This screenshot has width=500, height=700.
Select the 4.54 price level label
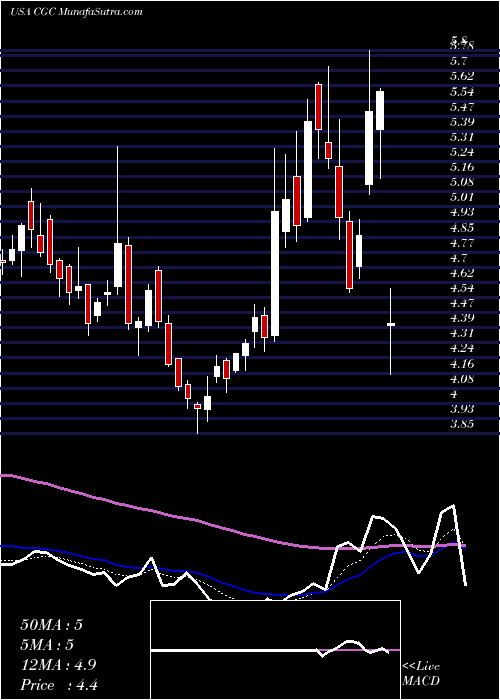pyautogui.click(x=462, y=288)
